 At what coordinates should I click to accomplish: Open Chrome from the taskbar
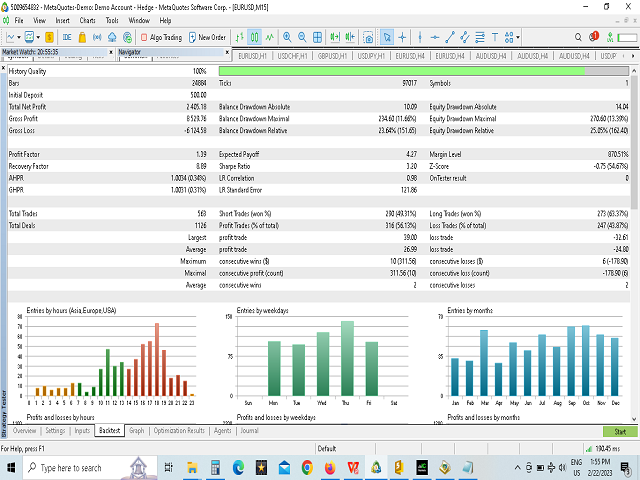307,468
